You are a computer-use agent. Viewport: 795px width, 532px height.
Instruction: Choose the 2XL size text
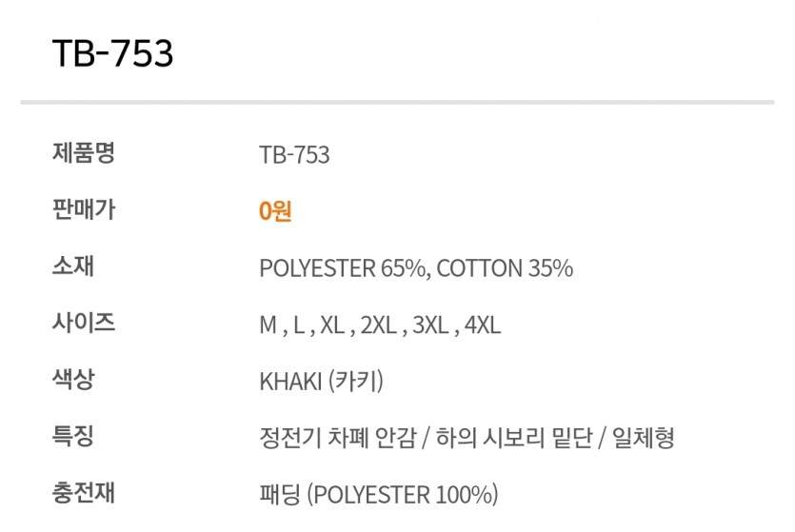378,325
